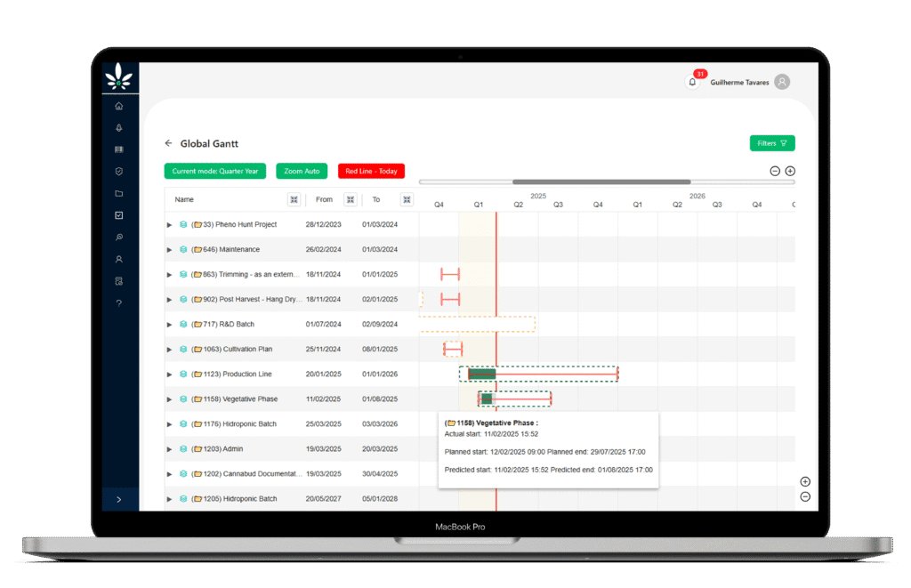Expand the sidebar with bottom chevron

pyautogui.click(x=119, y=499)
